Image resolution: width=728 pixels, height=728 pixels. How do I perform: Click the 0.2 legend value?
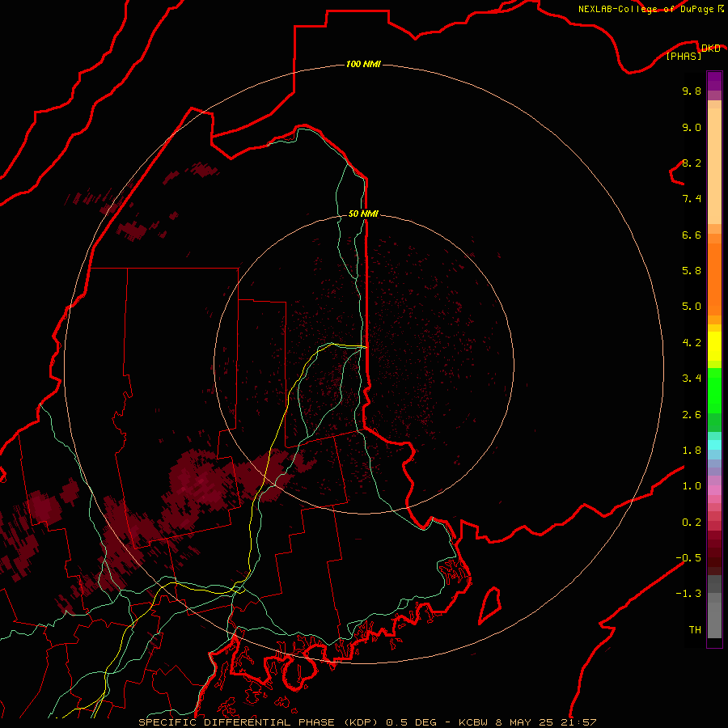(692, 522)
